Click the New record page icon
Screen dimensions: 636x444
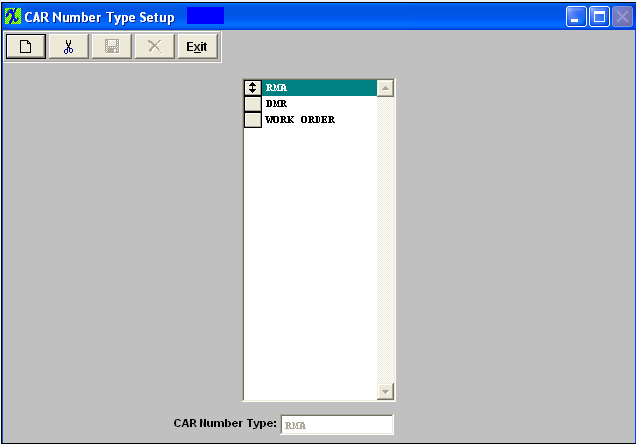point(26,47)
